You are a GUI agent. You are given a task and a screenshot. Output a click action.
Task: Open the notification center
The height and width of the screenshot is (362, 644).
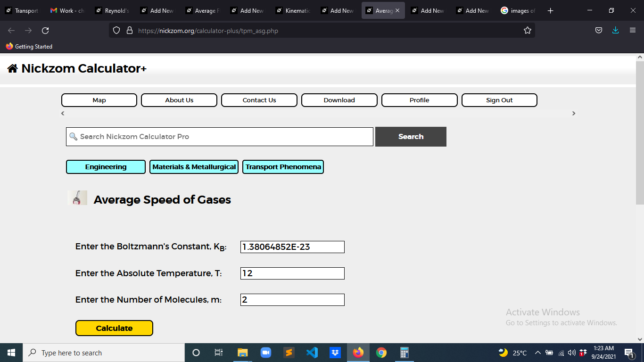pyautogui.click(x=629, y=353)
